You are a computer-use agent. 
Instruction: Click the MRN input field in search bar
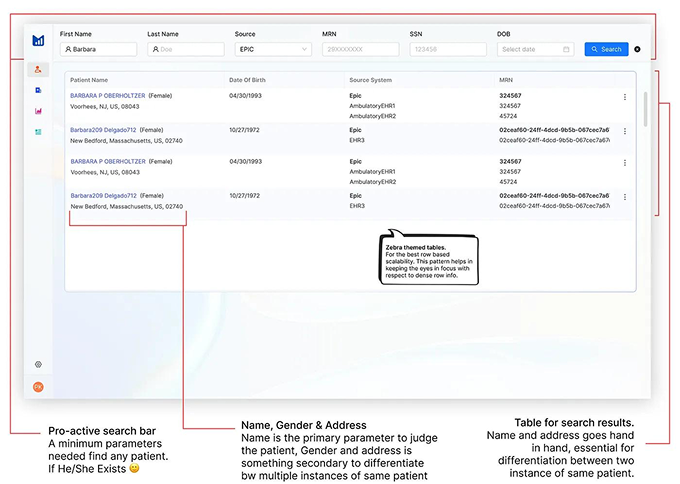point(360,49)
